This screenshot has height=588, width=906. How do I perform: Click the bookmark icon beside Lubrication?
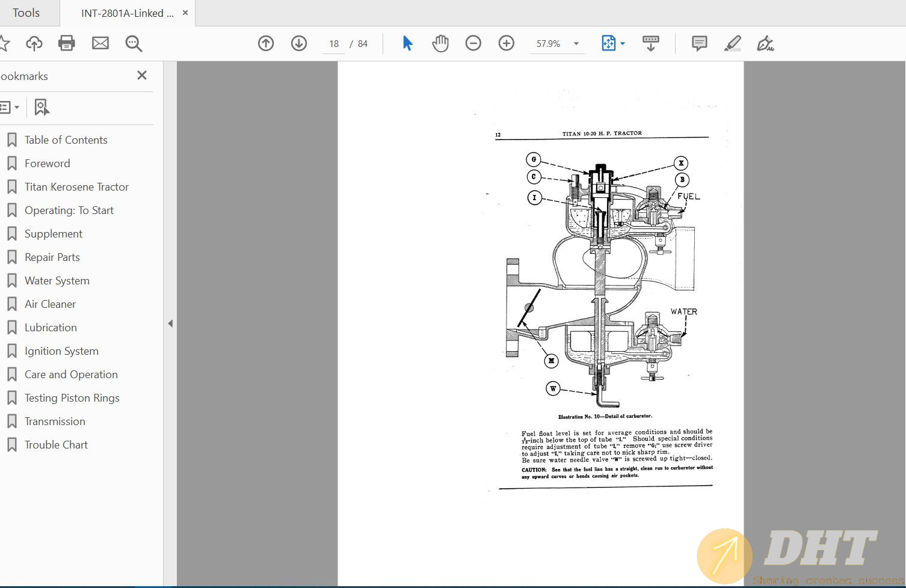point(11,328)
